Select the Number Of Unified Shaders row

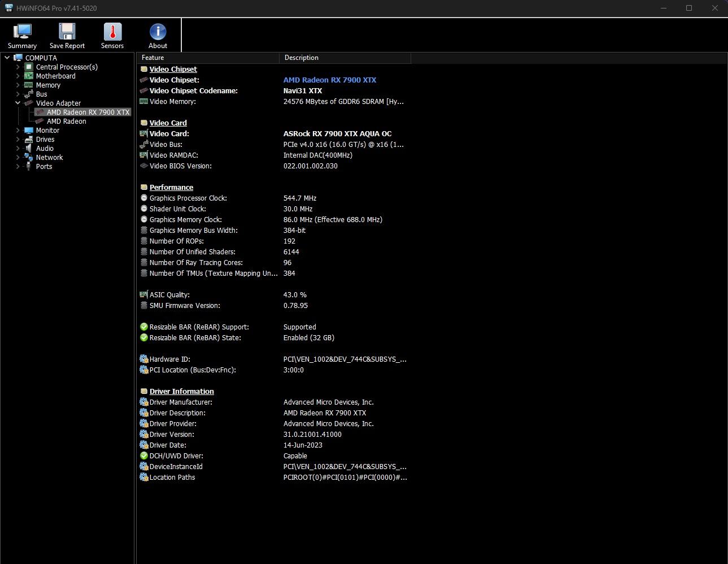(x=273, y=251)
